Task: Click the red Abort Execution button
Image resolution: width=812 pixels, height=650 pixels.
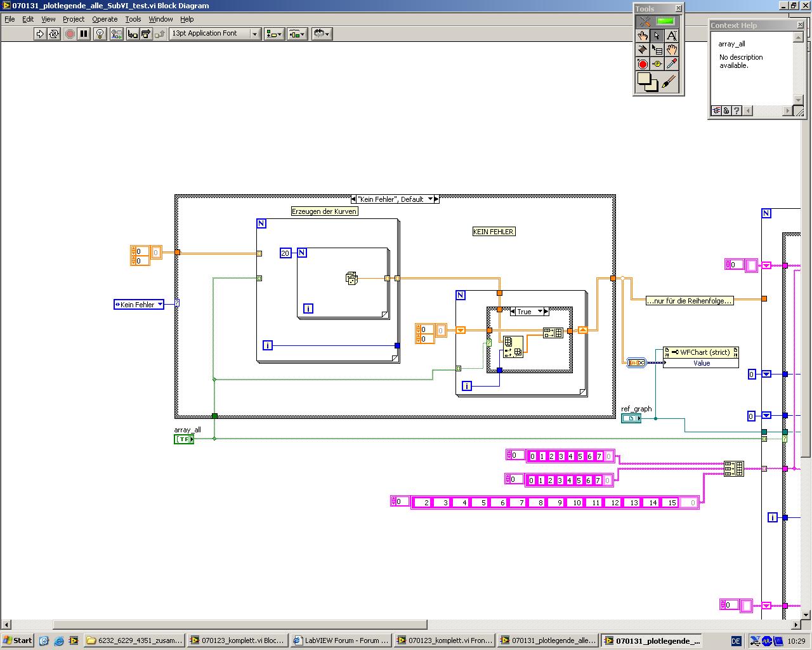Action: (70, 34)
